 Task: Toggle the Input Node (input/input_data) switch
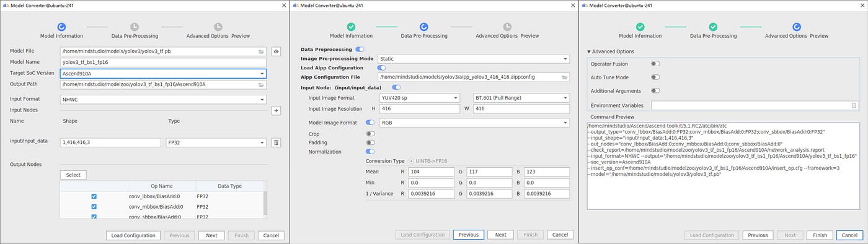tap(397, 88)
